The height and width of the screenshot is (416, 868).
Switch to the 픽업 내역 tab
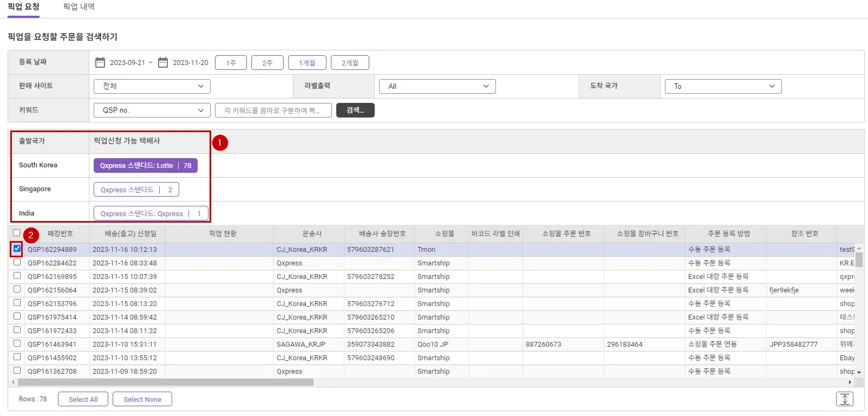pos(79,7)
